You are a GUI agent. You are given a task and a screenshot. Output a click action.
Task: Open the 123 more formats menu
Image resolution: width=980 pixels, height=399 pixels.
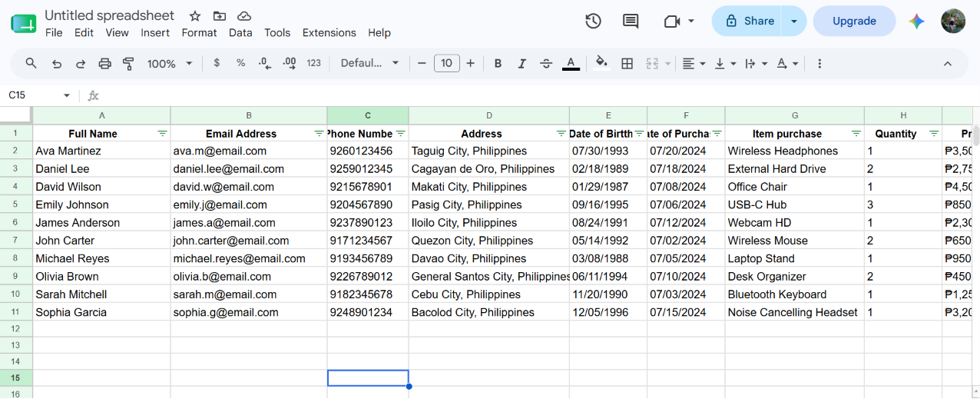(x=313, y=63)
